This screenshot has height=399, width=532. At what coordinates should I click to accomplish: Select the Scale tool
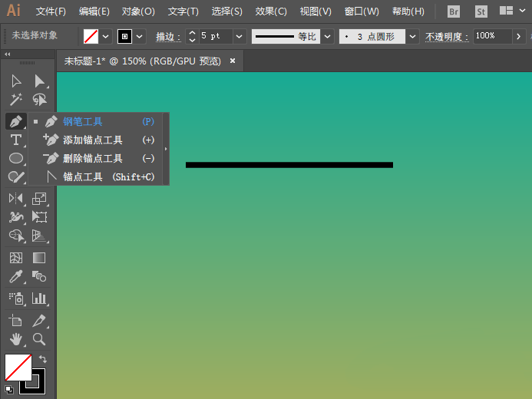(x=39, y=199)
